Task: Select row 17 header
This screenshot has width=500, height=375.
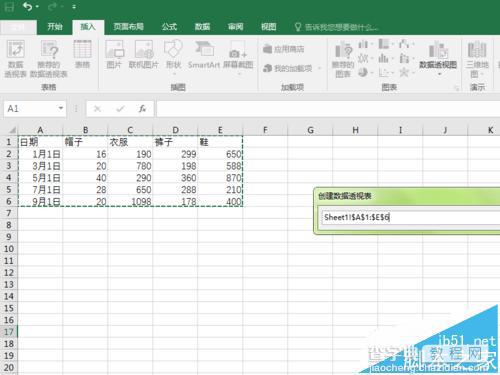Action: click(x=9, y=332)
